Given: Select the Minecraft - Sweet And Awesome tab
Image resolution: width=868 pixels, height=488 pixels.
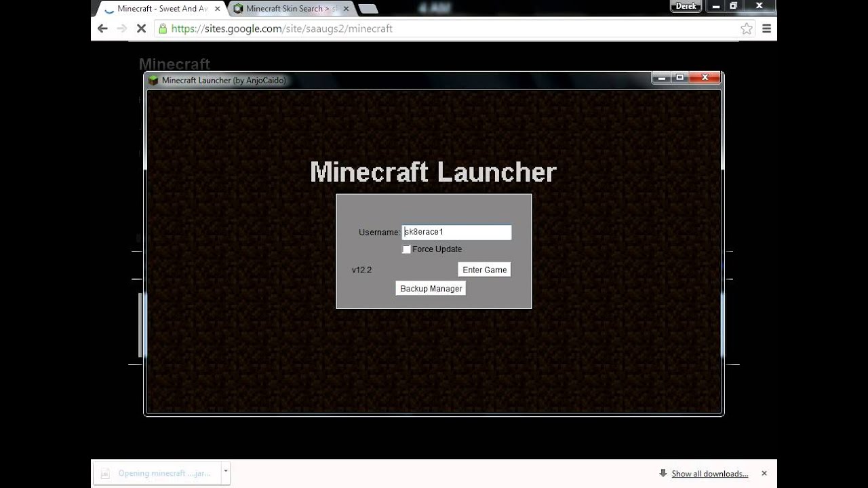Looking at the screenshot, I should 161,9.
